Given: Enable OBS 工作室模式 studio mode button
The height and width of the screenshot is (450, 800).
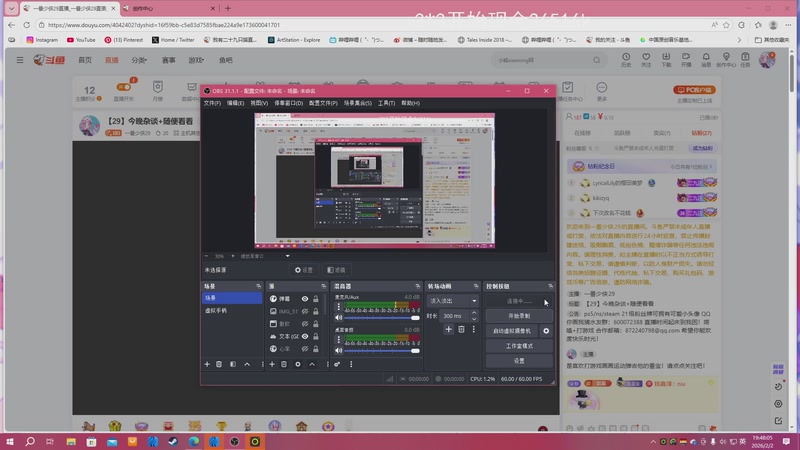Looking at the screenshot, I should (x=519, y=346).
